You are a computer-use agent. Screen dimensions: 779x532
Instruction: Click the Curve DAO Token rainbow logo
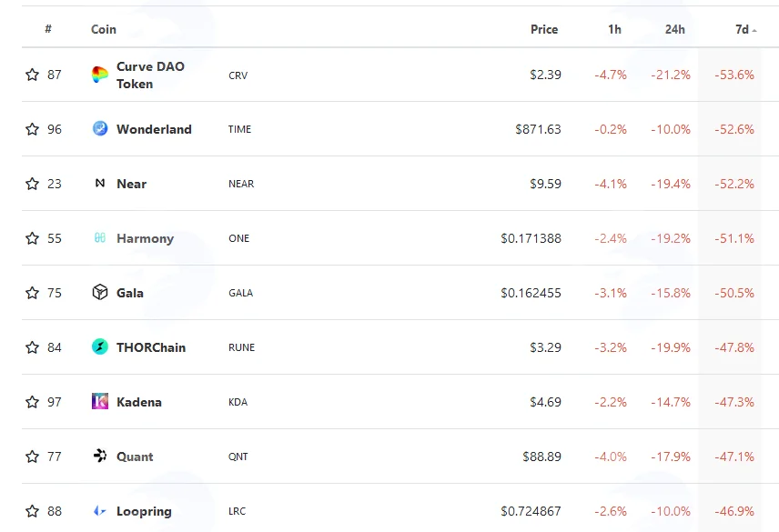pyautogui.click(x=100, y=75)
